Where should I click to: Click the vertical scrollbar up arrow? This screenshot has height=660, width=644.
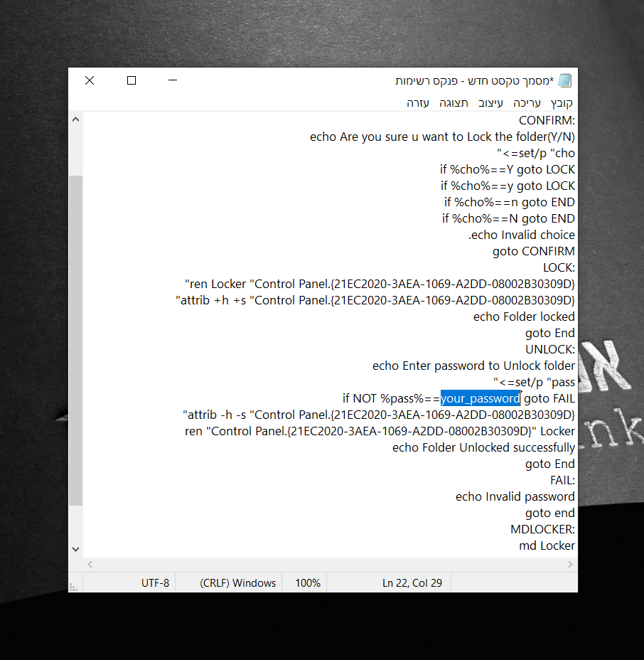tap(76, 119)
